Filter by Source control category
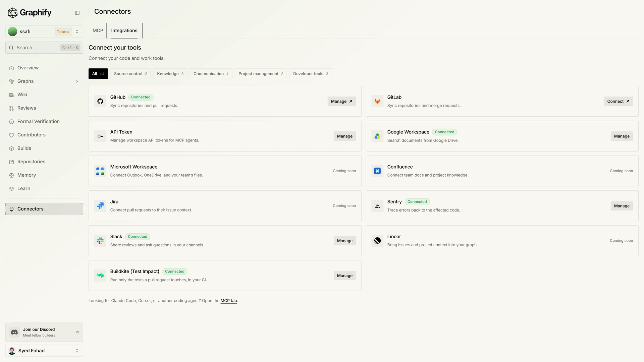644x362 pixels. [x=130, y=74]
